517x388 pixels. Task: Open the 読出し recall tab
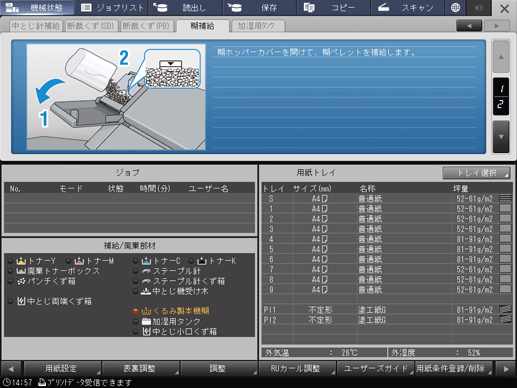tap(185, 7)
